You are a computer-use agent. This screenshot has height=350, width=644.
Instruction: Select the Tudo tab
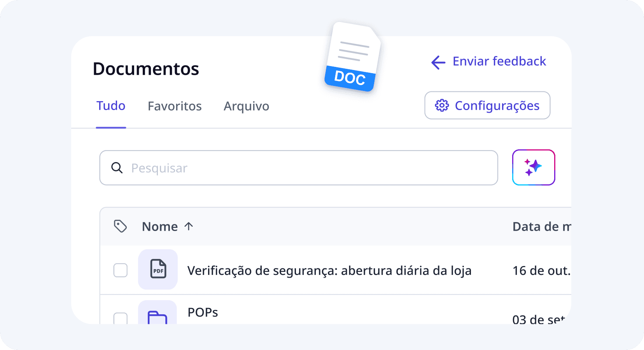[111, 106]
